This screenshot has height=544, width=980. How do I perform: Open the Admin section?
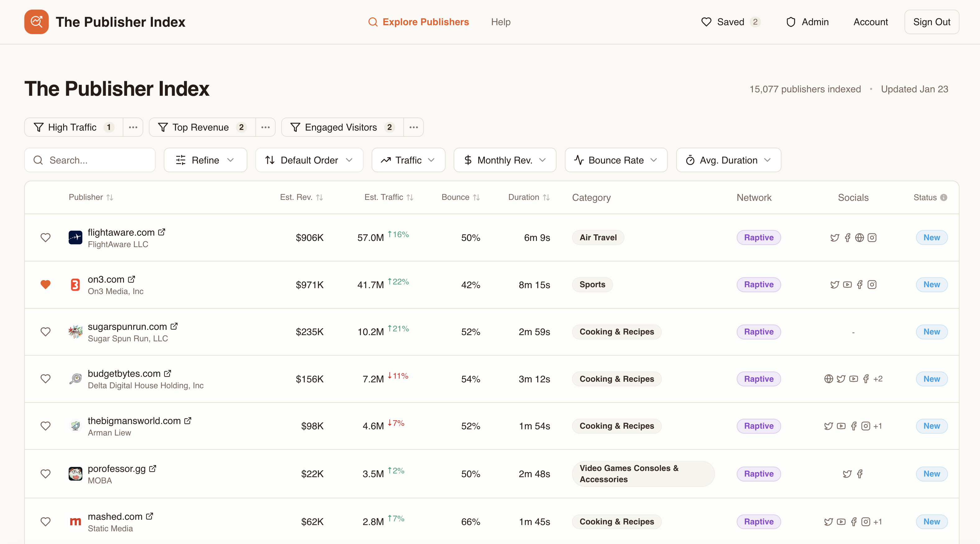(x=807, y=22)
